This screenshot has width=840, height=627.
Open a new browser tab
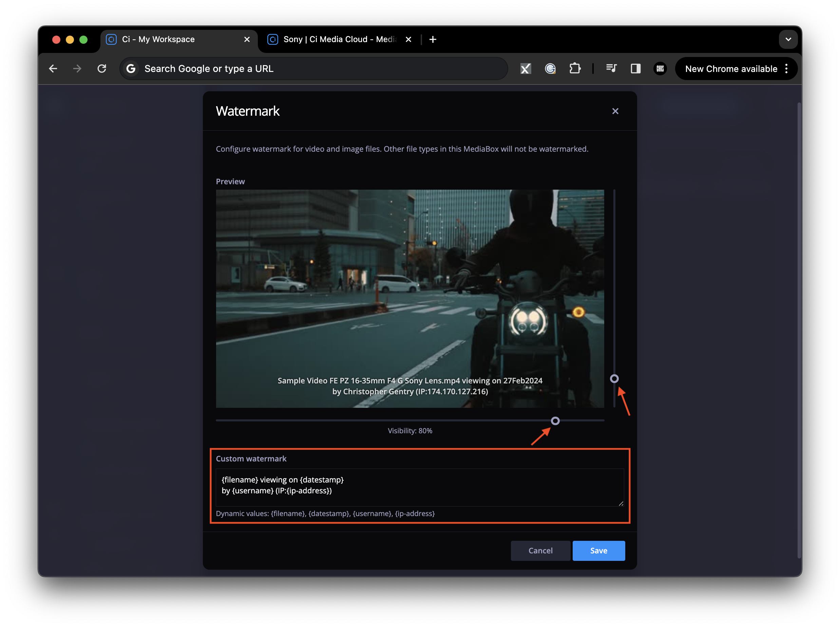point(433,39)
